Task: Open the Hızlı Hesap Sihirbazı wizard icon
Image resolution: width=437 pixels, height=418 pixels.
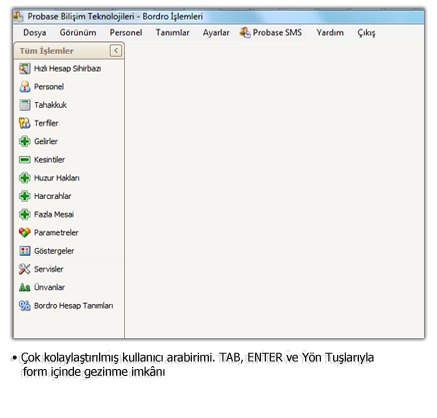Action: [x=25, y=69]
